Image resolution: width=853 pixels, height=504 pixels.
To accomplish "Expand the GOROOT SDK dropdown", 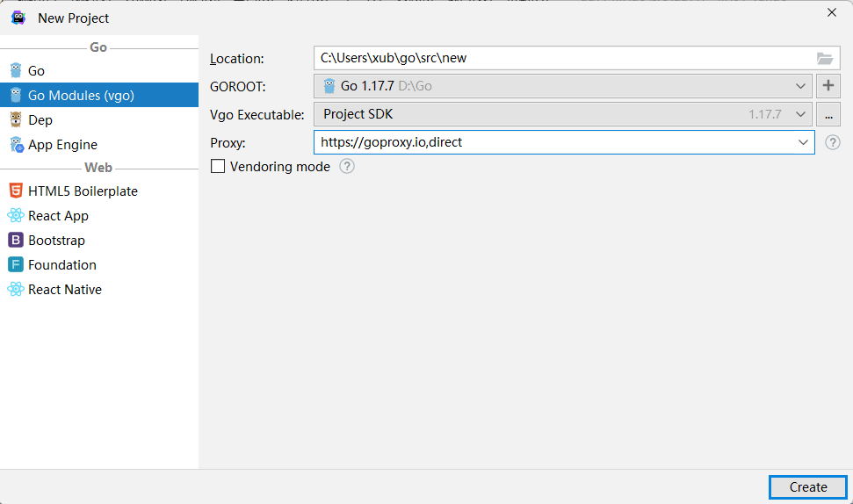I will (x=800, y=86).
